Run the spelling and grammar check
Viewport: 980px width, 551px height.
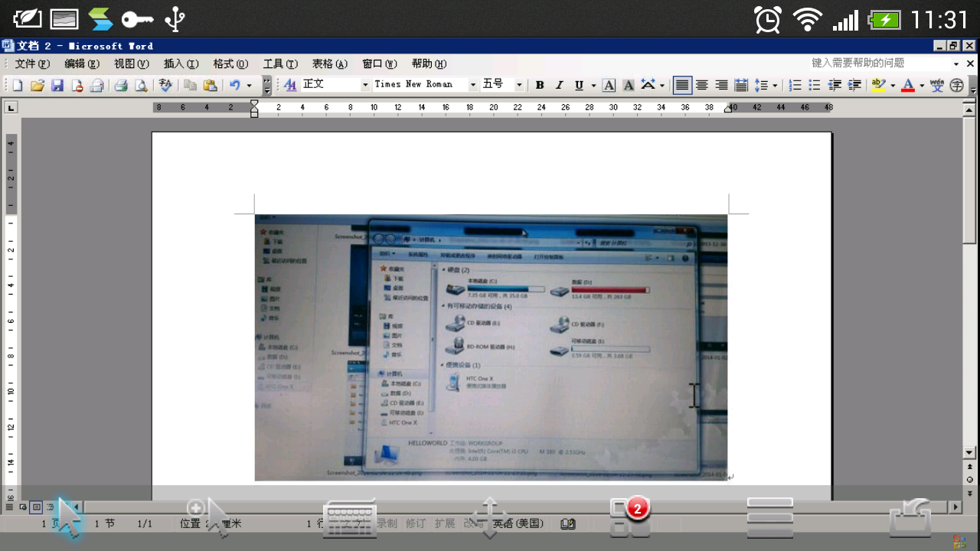click(x=165, y=85)
